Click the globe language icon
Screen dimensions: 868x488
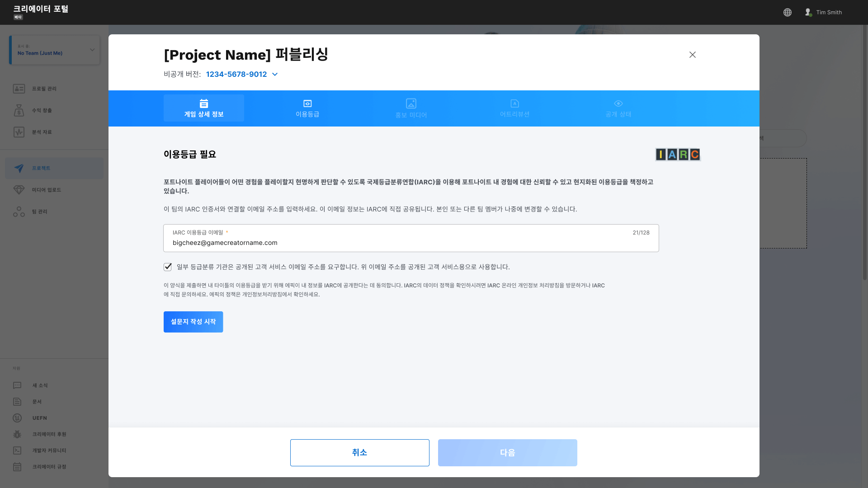[787, 12]
